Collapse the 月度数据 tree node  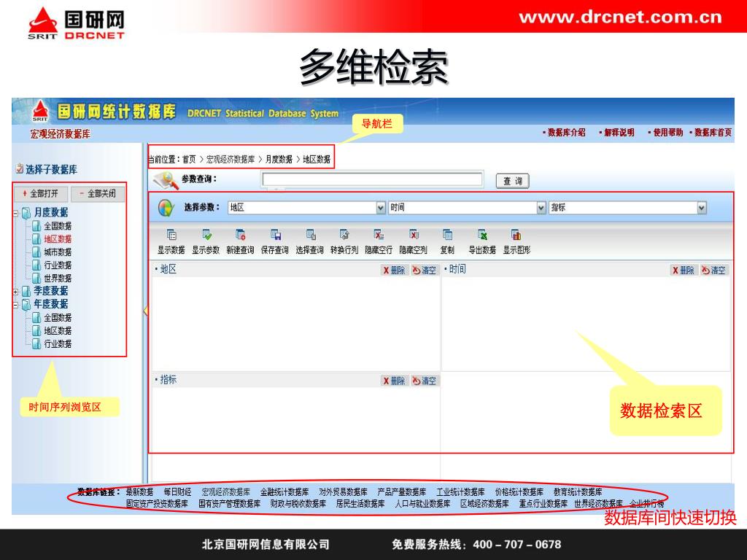point(16,214)
